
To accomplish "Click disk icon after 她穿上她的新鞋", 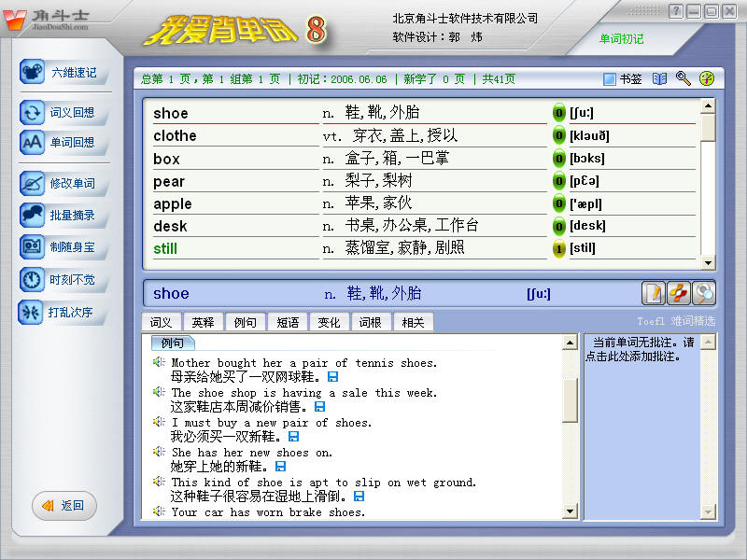I will pyautogui.click(x=281, y=466).
